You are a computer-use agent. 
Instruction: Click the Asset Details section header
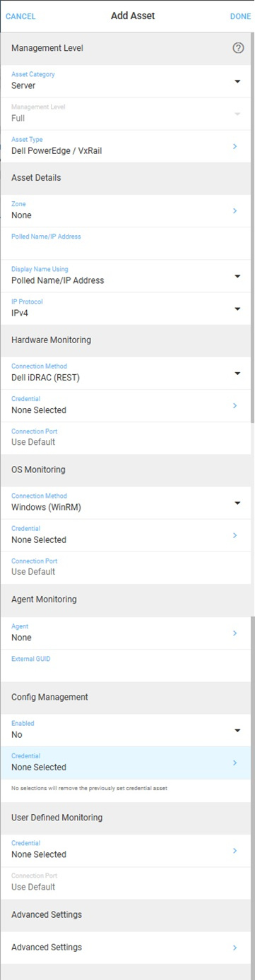click(125, 179)
